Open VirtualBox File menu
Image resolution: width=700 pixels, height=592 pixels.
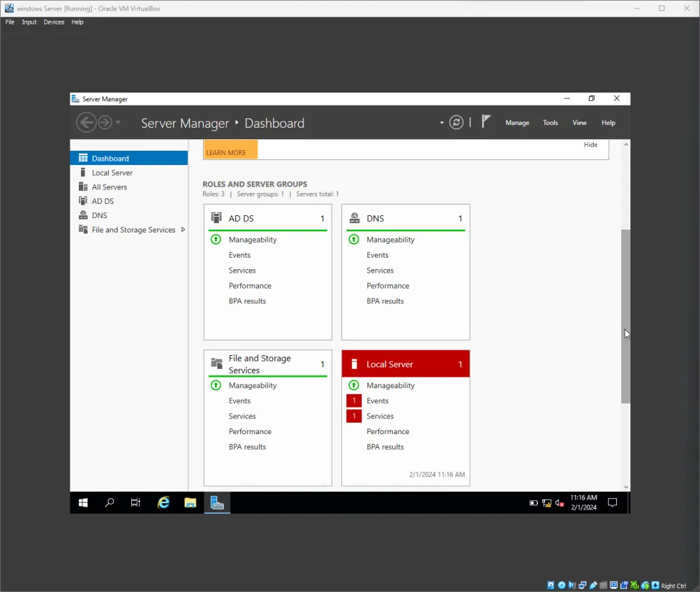pyautogui.click(x=10, y=22)
